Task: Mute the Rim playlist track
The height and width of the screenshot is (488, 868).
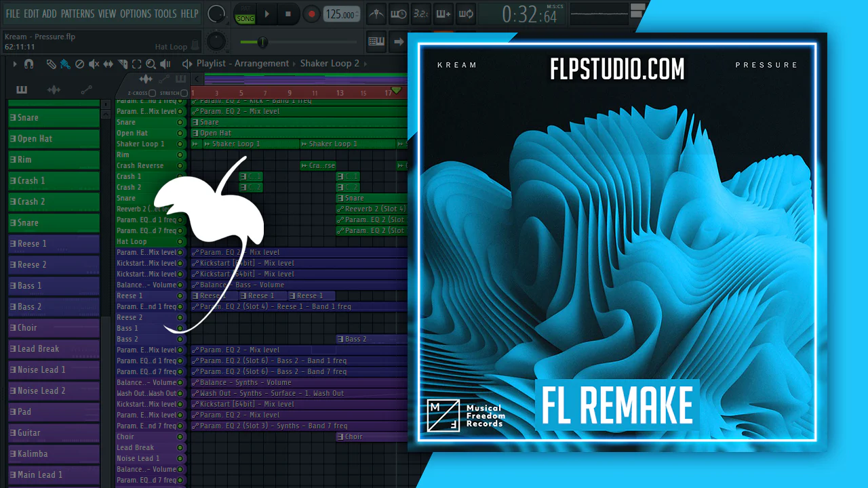Action: [x=180, y=155]
